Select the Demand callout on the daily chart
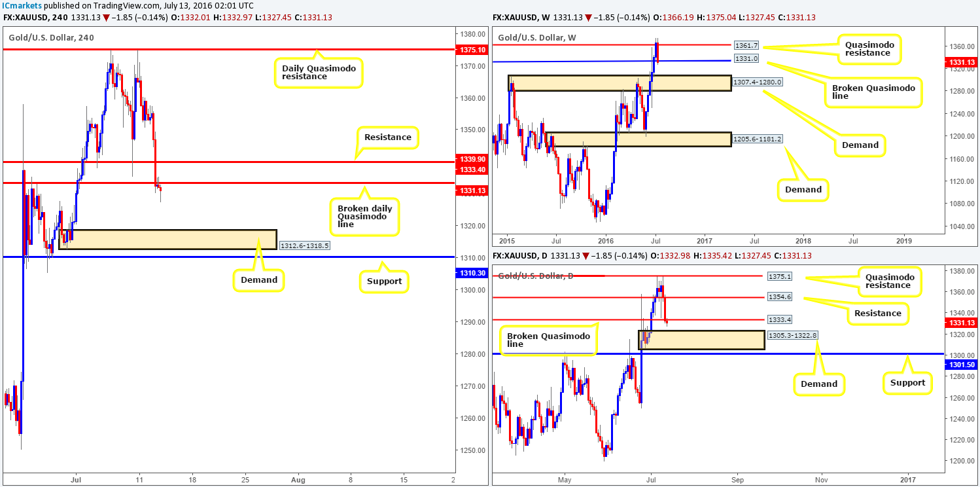This screenshot has height=487, width=980. click(819, 384)
